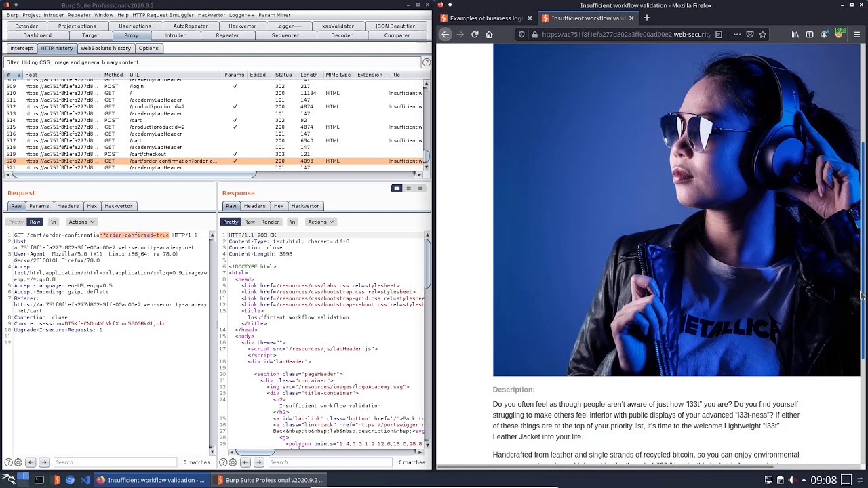Toggle Request Raw view button
The width and height of the screenshot is (868, 488).
[x=35, y=222]
